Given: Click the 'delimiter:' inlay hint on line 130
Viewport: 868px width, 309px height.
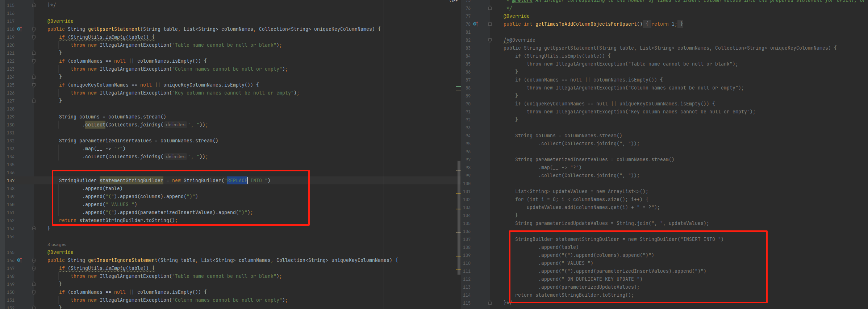Looking at the screenshot, I should point(176,125).
